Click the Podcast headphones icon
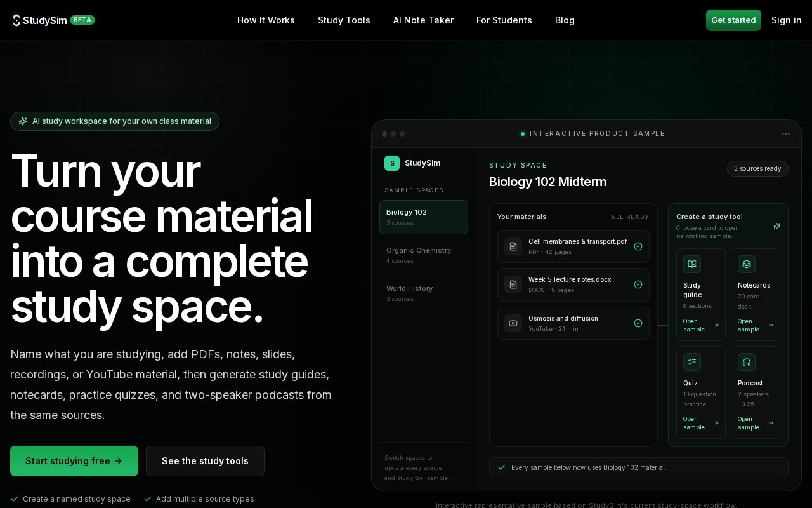 click(x=747, y=362)
